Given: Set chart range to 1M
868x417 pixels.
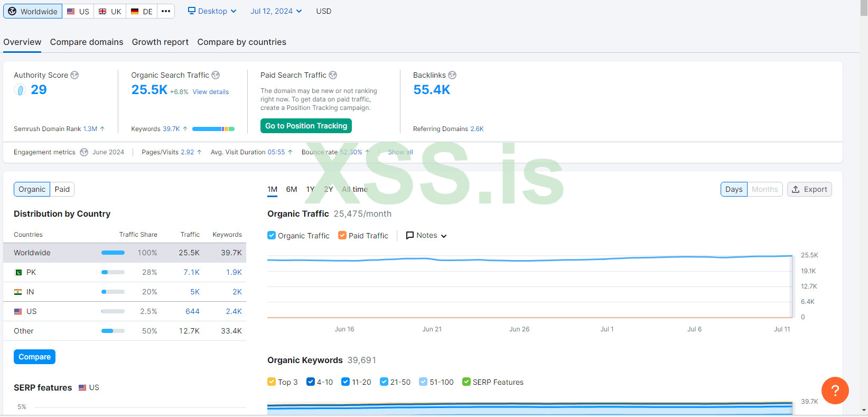Looking at the screenshot, I should (x=273, y=189).
